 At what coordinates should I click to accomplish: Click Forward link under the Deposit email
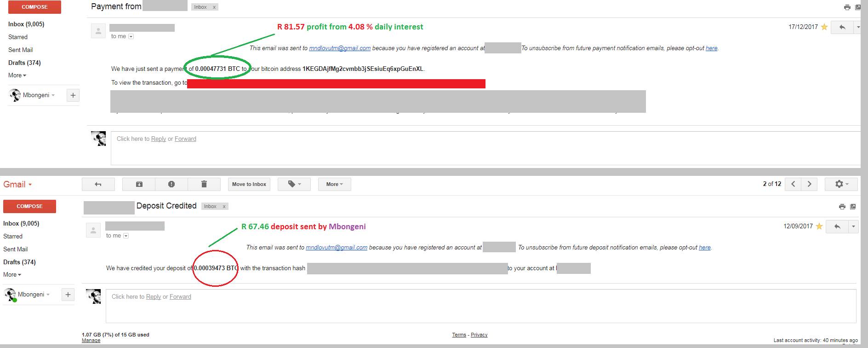180,297
